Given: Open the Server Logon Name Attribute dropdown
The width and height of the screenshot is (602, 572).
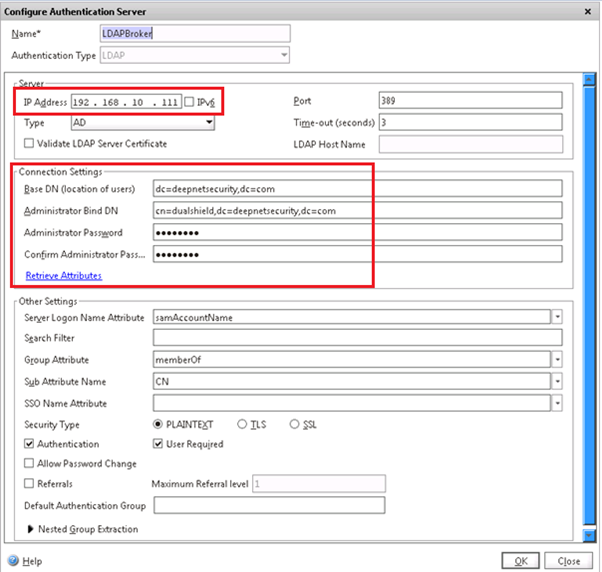Looking at the screenshot, I should (558, 317).
